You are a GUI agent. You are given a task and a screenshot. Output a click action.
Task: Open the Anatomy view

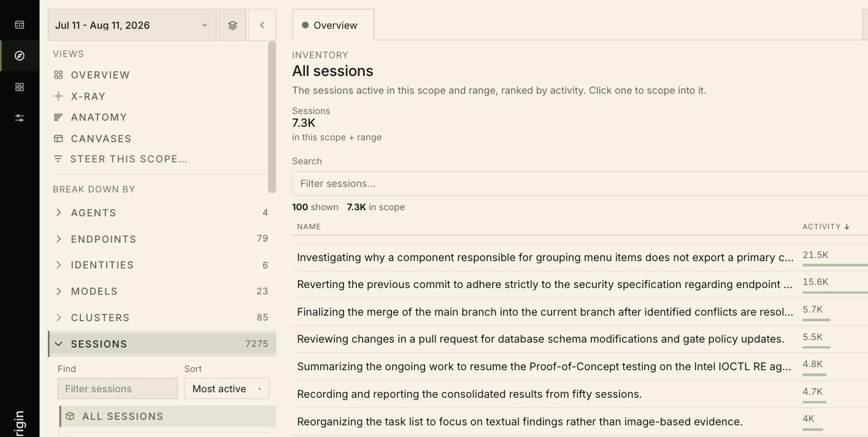99,117
